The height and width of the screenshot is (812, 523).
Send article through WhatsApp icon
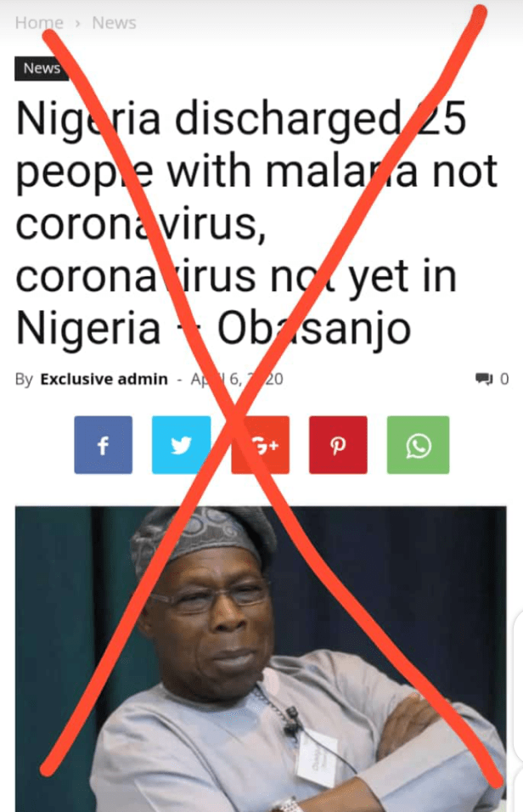pos(418,445)
